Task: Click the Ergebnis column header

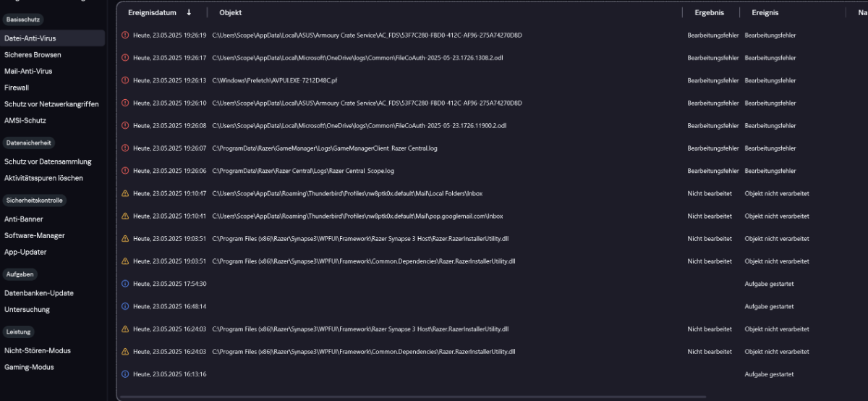Action: (709, 12)
